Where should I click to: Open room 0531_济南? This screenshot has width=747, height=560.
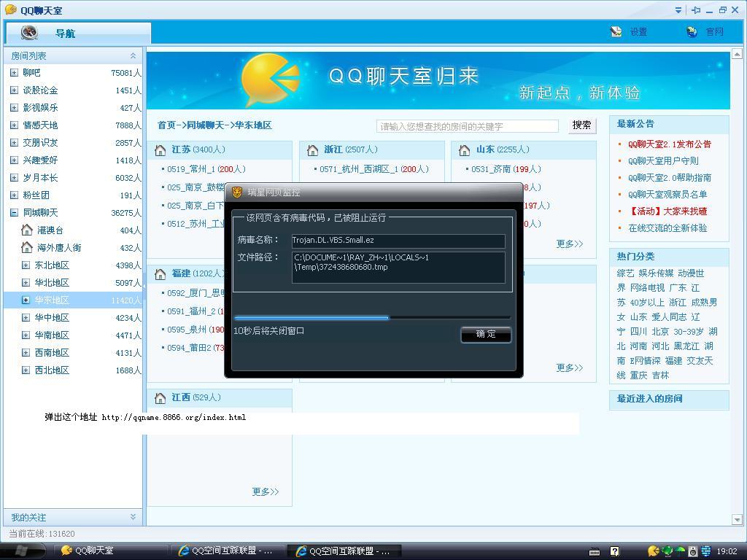506,169
